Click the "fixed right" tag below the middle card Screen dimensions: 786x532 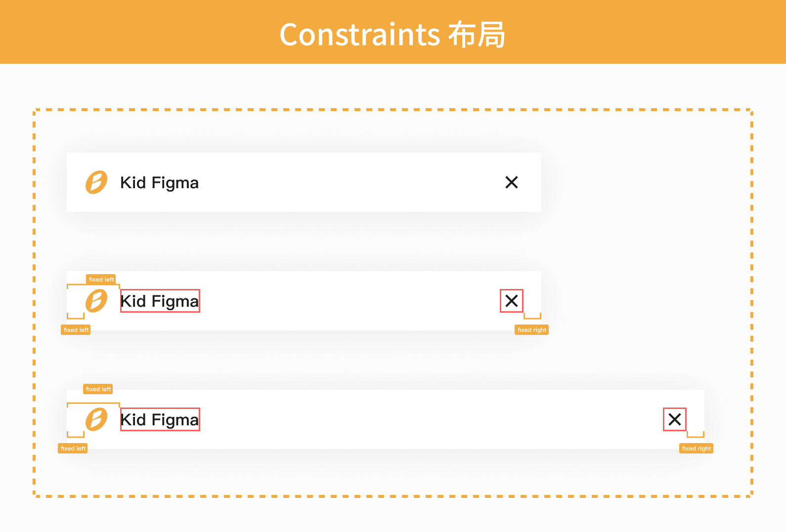pyautogui.click(x=532, y=330)
